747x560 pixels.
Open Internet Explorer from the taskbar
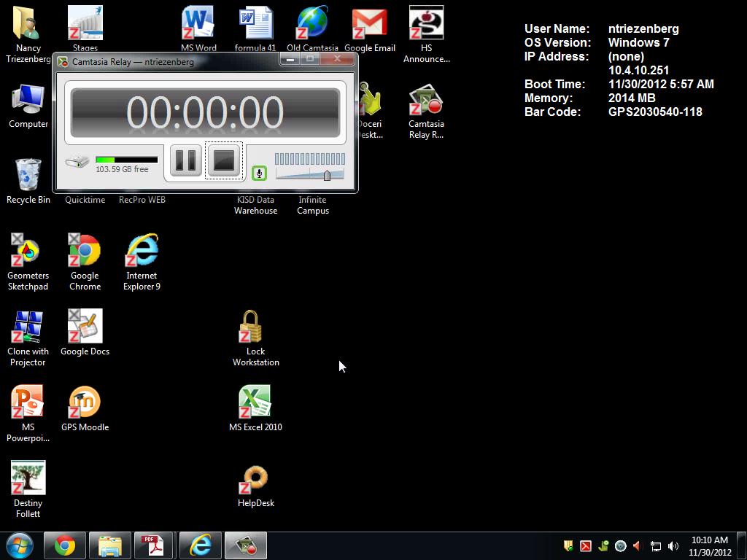tap(201, 545)
